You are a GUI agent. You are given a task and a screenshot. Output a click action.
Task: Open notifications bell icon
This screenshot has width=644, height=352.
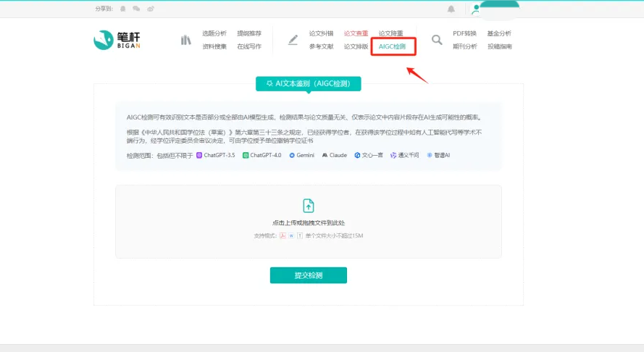click(451, 9)
